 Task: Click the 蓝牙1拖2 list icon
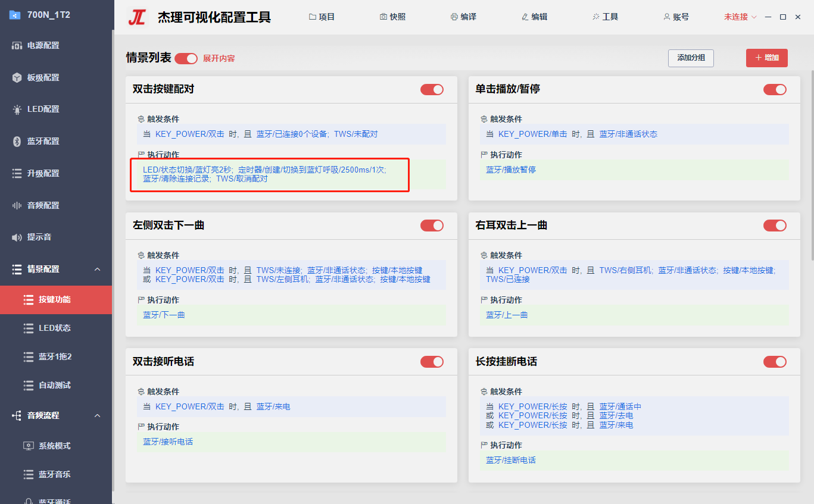[29, 356]
